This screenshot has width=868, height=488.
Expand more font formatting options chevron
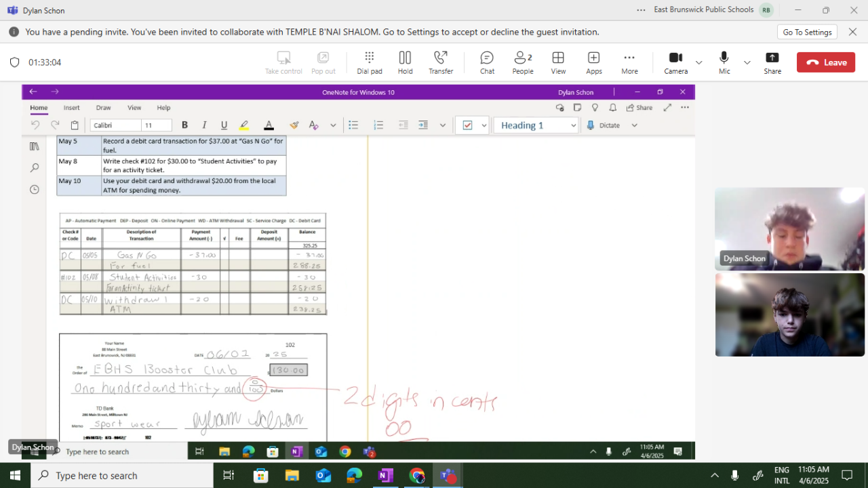(x=333, y=125)
